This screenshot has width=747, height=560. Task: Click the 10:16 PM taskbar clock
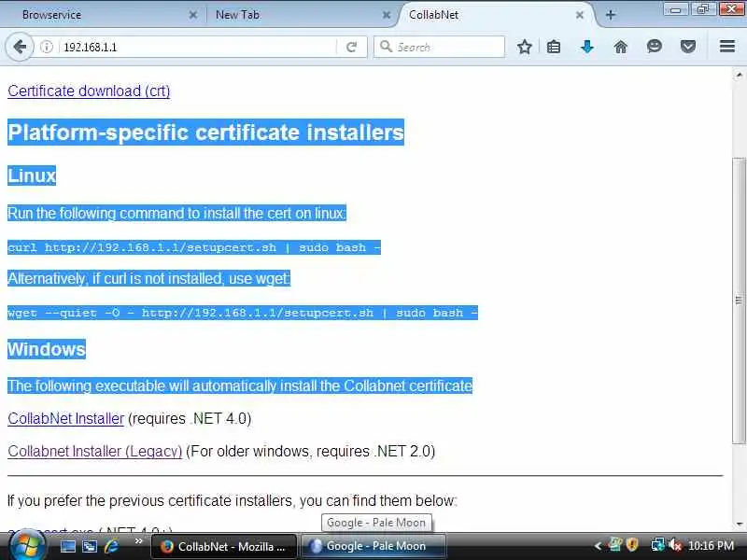pyautogui.click(x=712, y=546)
